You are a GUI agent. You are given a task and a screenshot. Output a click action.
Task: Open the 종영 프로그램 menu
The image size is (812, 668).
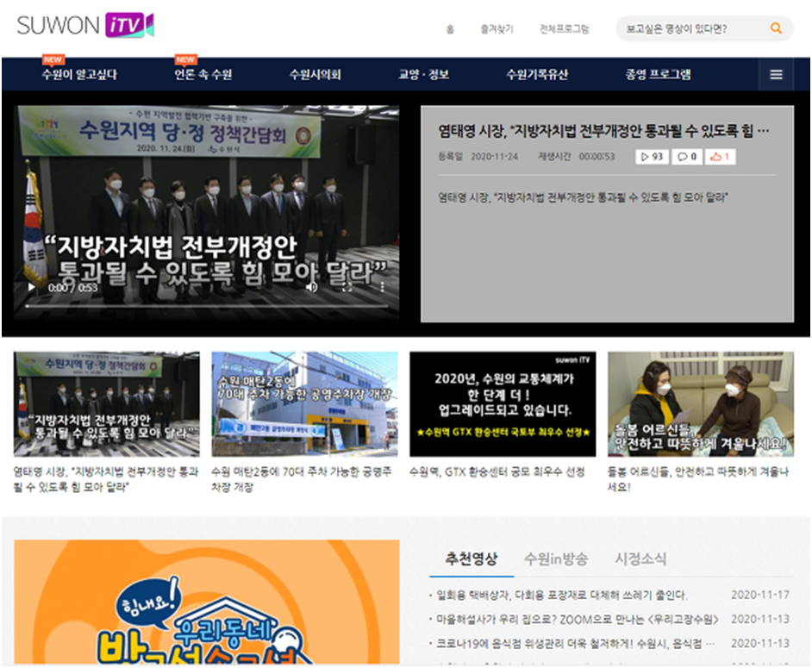click(658, 75)
